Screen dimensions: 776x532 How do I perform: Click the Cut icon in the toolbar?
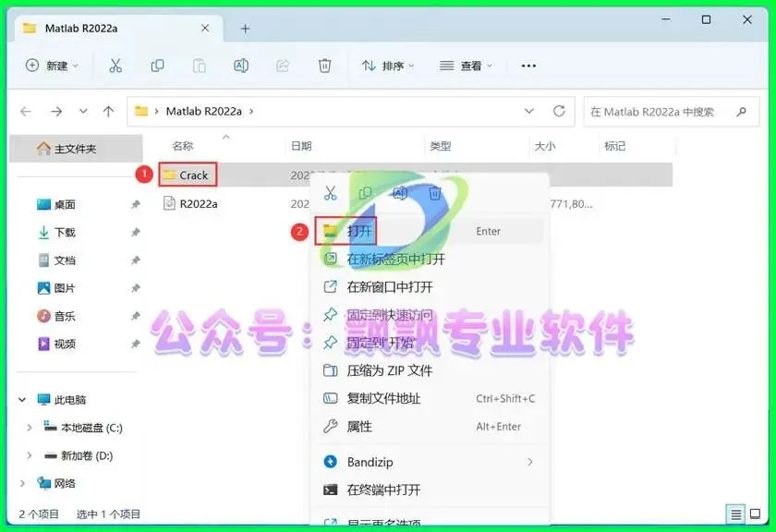(115, 66)
